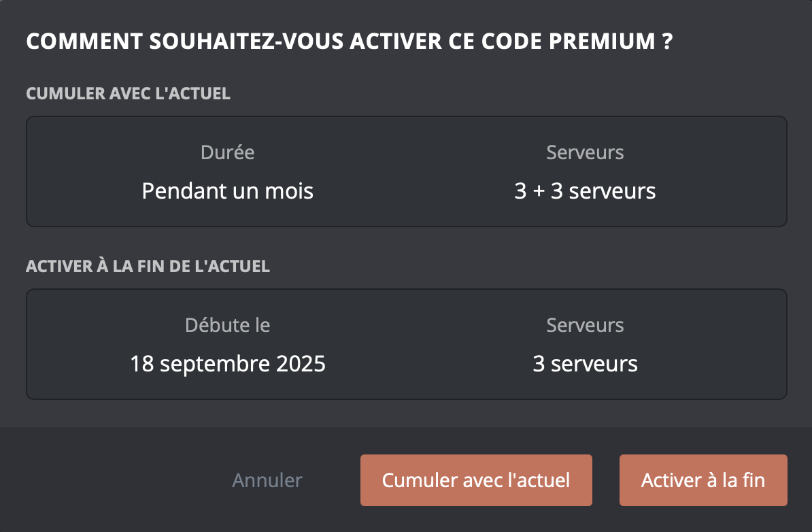The width and height of the screenshot is (812, 532).
Task: Click the "ACTIVER À LA FIN DE L'ACTUEL" heading
Action: click(148, 266)
